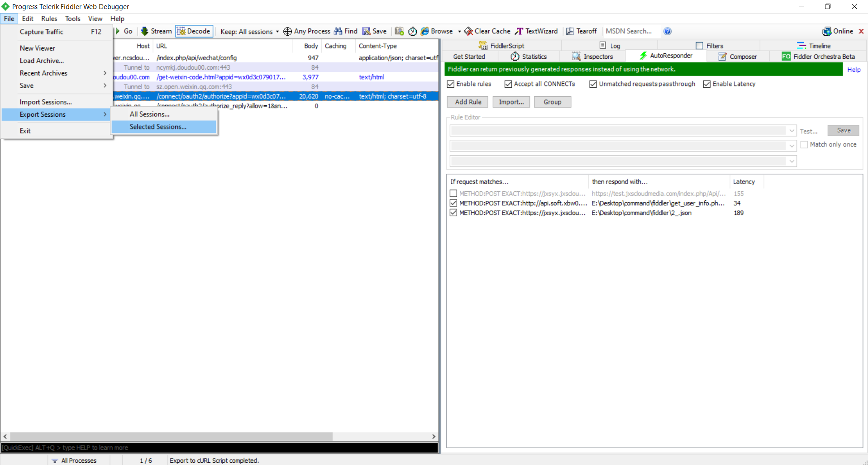Click the Browse Internet Explorer icon
868x465 pixels.
click(424, 31)
